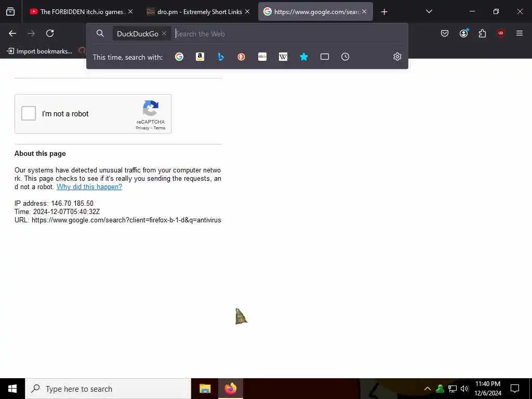Image resolution: width=532 pixels, height=399 pixels.
Task: Click the magnifier icon in address bar
Action: point(100,33)
